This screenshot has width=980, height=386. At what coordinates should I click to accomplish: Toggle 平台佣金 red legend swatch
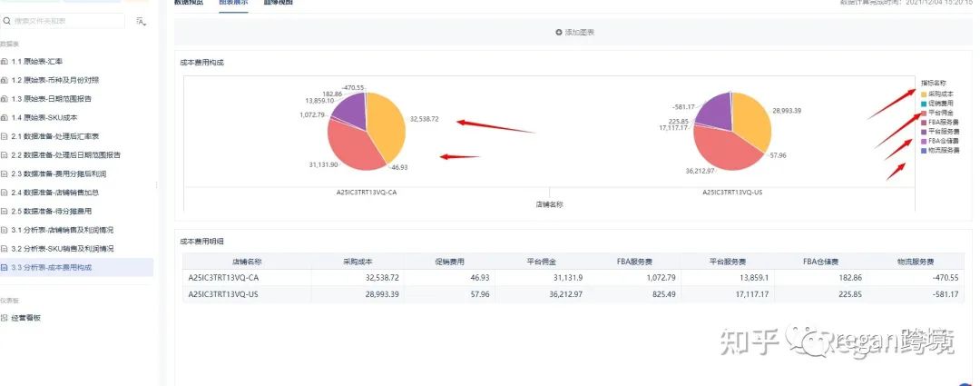[925, 114]
